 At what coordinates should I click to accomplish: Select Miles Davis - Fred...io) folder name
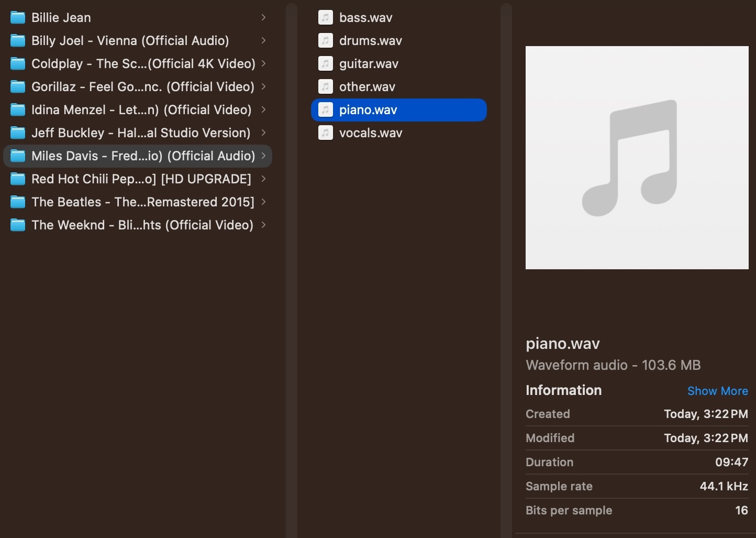pyautogui.click(x=143, y=156)
